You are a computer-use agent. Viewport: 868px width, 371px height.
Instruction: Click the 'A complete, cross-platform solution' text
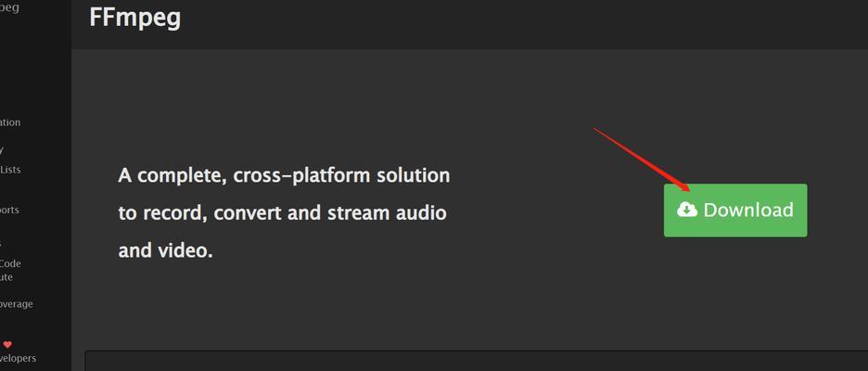(x=284, y=175)
